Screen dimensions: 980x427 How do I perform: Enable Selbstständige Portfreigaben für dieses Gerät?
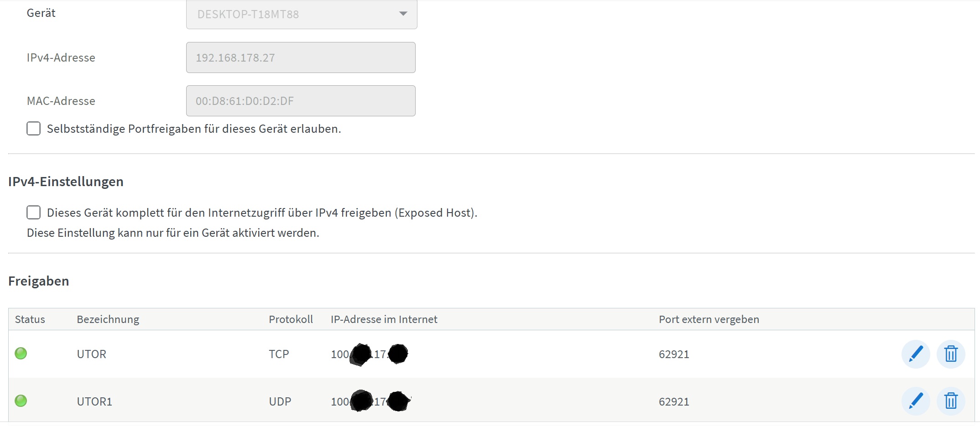[33, 129]
